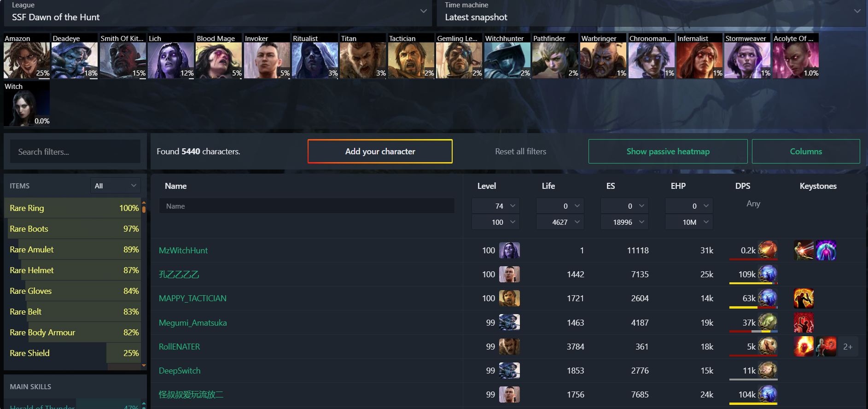Choose the Lich ascendancy portrait
The height and width of the screenshot is (409, 868).
pos(171,56)
